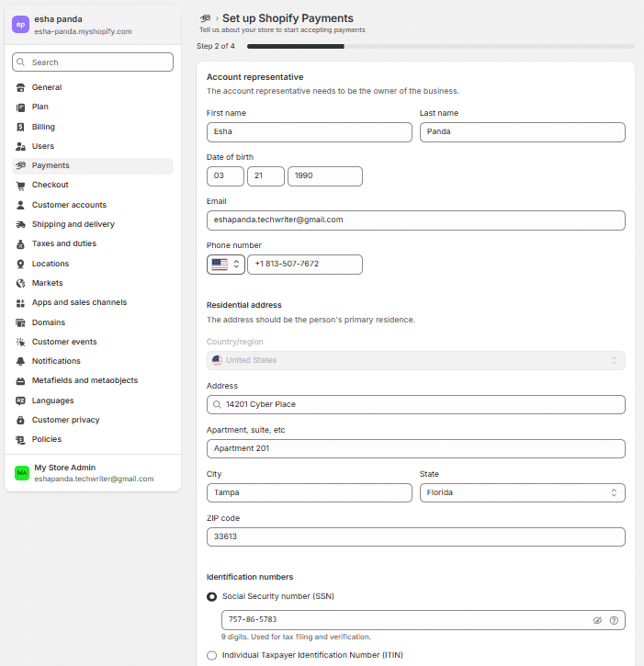Click esha-panda.myshopify.com store URL text

[83, 31]
